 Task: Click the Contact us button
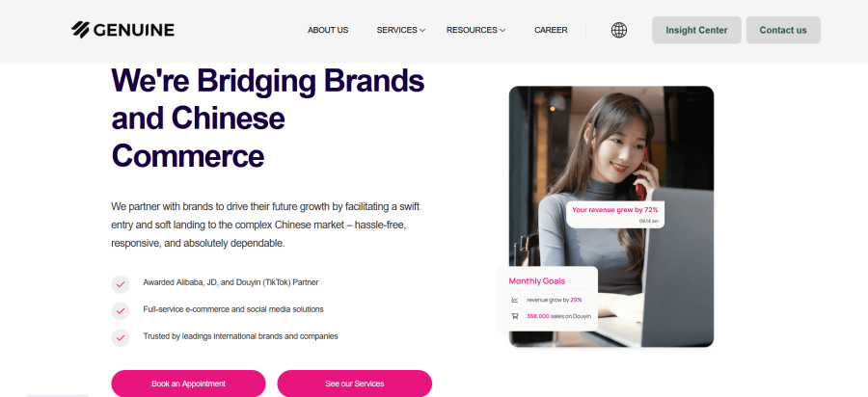(x=783, y=30)
